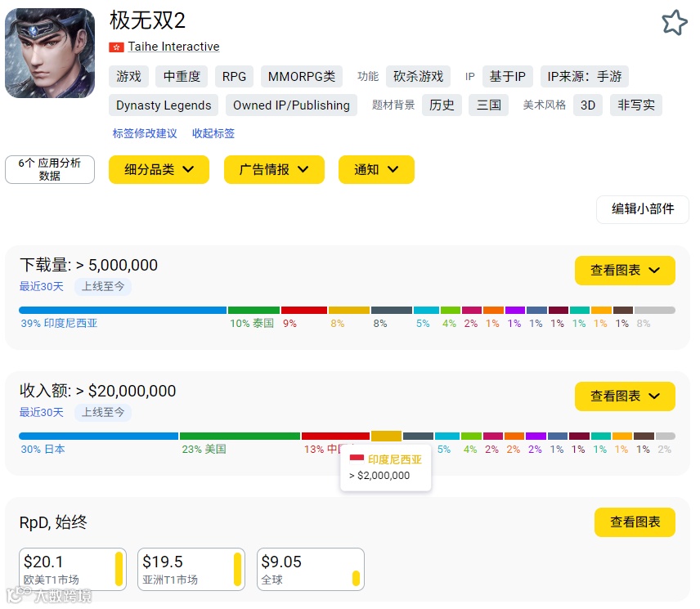Click the red 9% downloads segment
700x609 pixels.
[304, 310]
